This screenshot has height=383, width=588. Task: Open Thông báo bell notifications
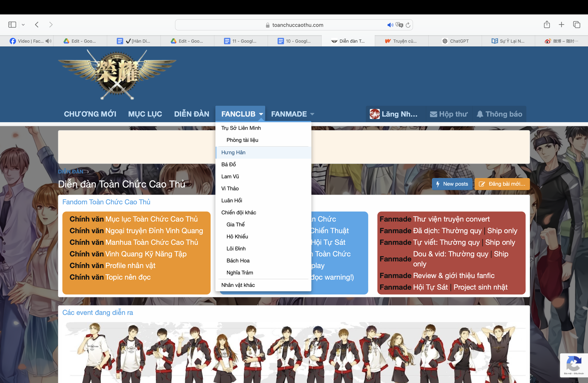point(499,114)
